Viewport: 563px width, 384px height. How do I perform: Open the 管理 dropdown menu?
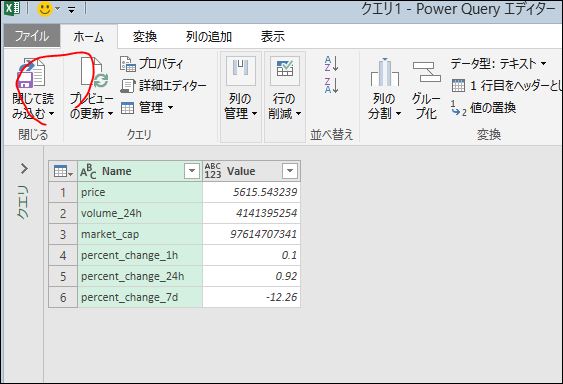[x=147, y=107]
